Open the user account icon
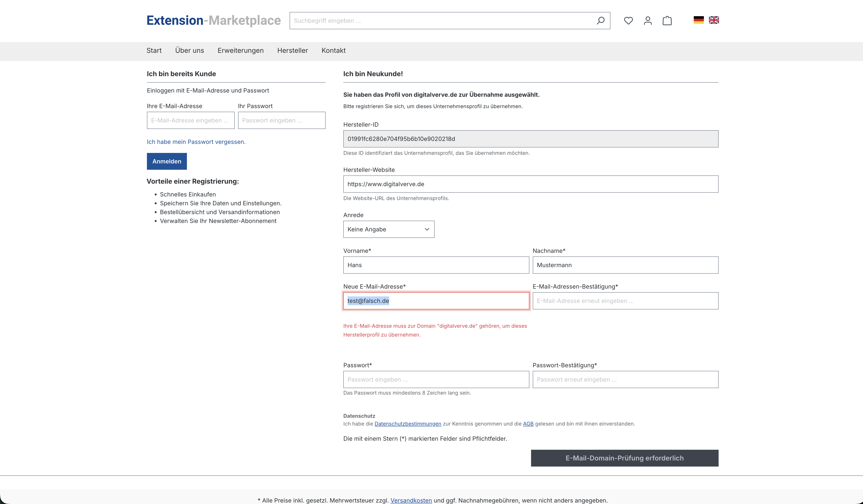Image resolution: width=863 pixels, height=504 pixels. point(648,21)
